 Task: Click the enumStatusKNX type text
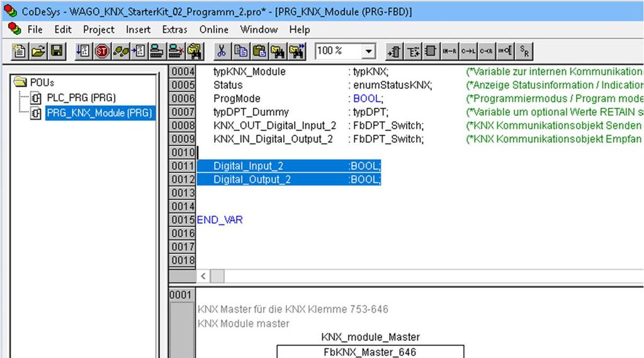392,85
